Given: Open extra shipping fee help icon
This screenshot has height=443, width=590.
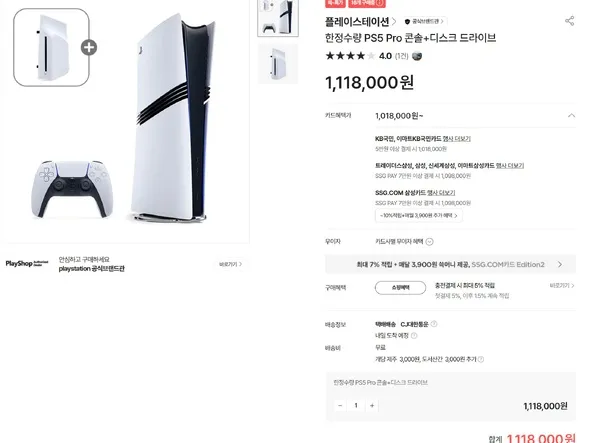Looking at the screenshot, I should 481,359.
